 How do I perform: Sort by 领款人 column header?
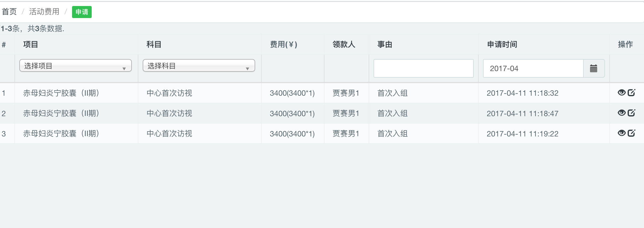344,44
